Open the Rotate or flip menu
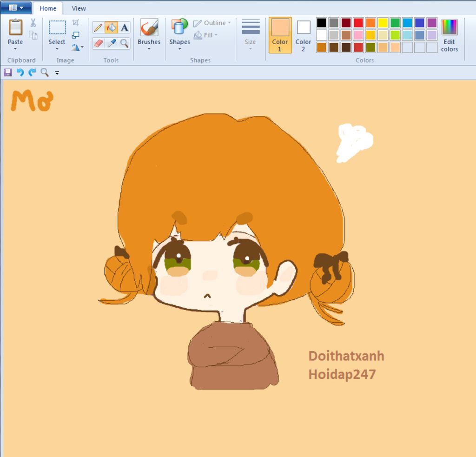This screenshot has height=457, width=476. pyautogui.click(x=78, y=47)
